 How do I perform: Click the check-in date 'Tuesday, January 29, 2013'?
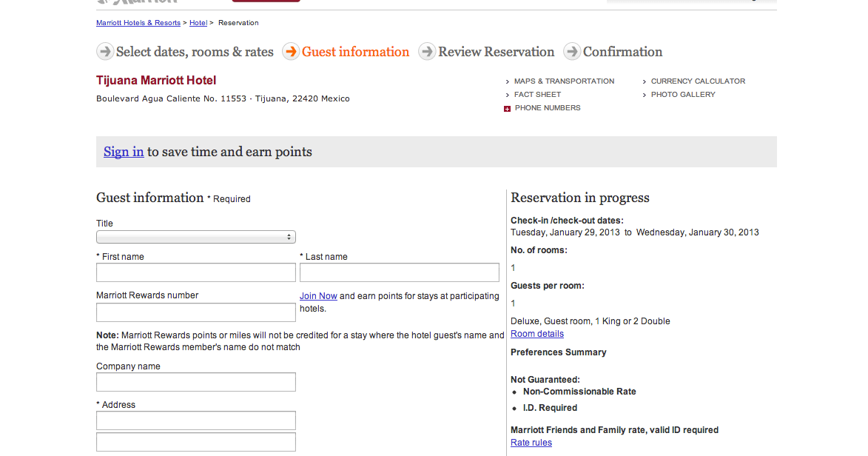coord(565,232)
